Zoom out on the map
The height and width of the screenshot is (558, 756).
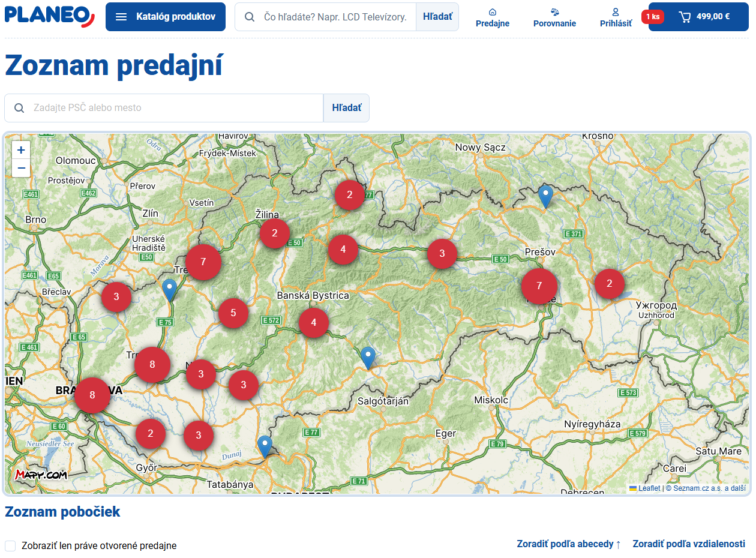(x=21, y=168)
